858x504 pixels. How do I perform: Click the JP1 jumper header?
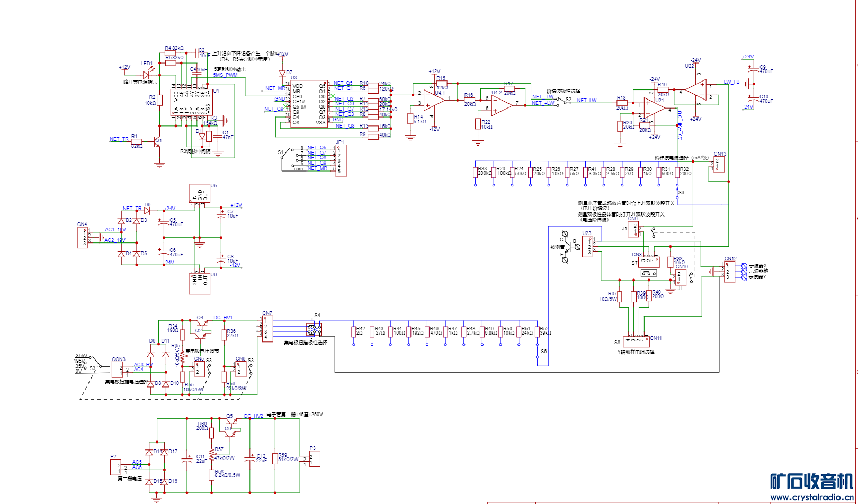click(x=341, y=160)
